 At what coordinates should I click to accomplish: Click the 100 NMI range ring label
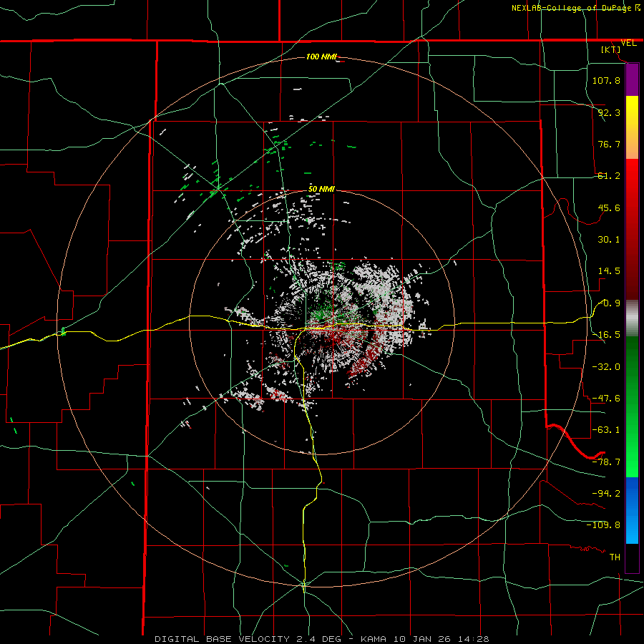click(321, 57)
